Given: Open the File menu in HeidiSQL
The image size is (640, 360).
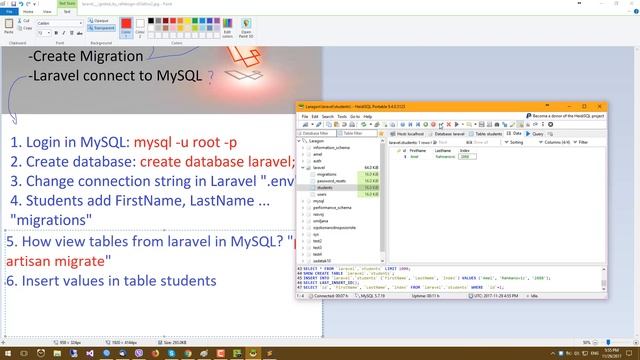Looking at the screenshot, I should [x=304, y=116].
